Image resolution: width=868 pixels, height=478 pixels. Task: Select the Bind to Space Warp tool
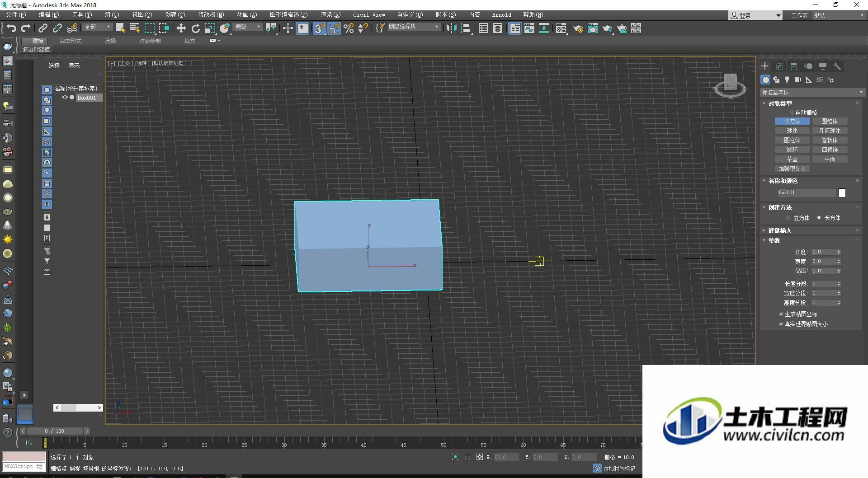72,28
